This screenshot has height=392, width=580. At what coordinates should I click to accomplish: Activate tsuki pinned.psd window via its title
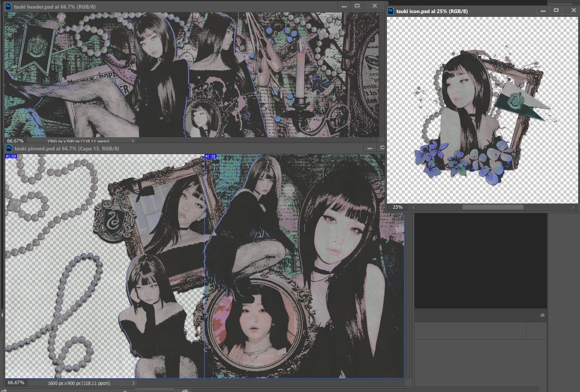tap(67, 148)
